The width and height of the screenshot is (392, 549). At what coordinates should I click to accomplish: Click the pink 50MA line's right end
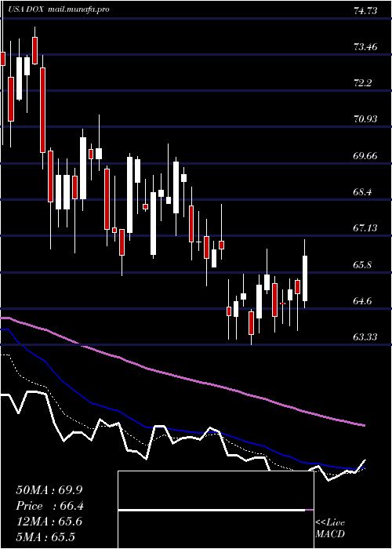[x=363, y=425]
